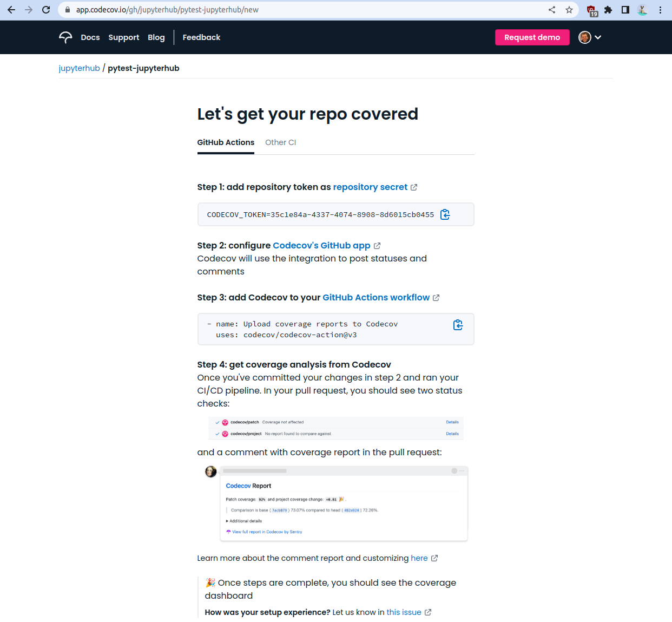Copy the CODECOV_TOKEN with the clipboard icon
The width and height of the screenshot is (672, 622).
pos(445,214)
